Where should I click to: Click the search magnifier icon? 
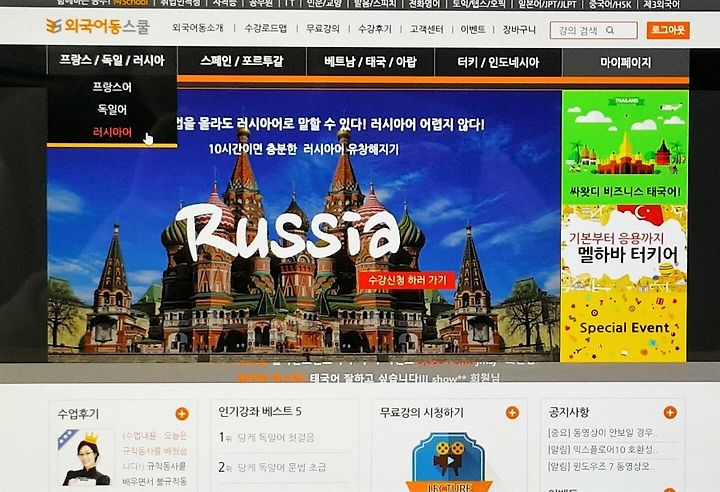coord(610,30)
